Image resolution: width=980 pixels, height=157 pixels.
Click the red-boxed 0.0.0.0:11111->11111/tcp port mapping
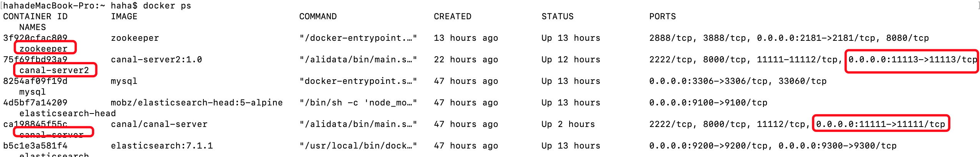pos(880,124)
